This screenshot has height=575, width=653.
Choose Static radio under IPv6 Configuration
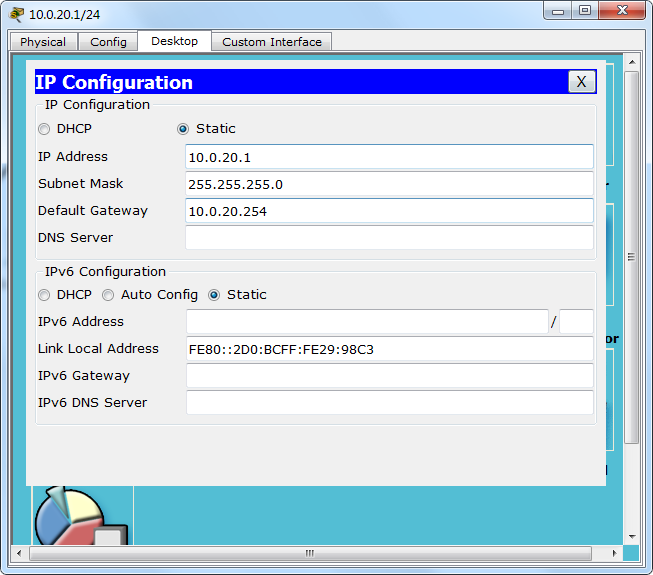pyautogui.click(x=214, y=295)
